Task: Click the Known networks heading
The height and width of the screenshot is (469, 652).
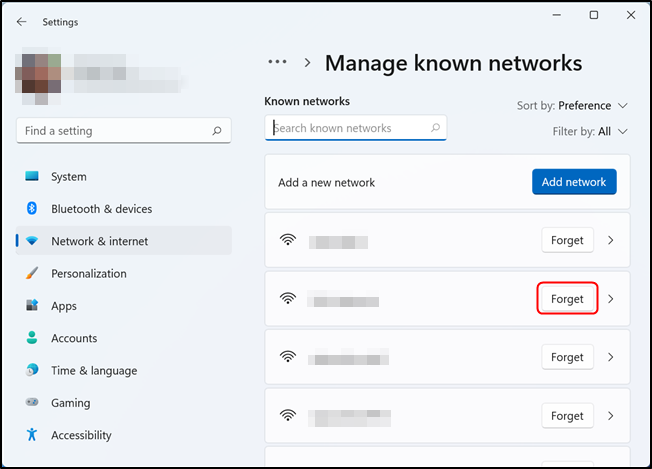Action: 307,101
